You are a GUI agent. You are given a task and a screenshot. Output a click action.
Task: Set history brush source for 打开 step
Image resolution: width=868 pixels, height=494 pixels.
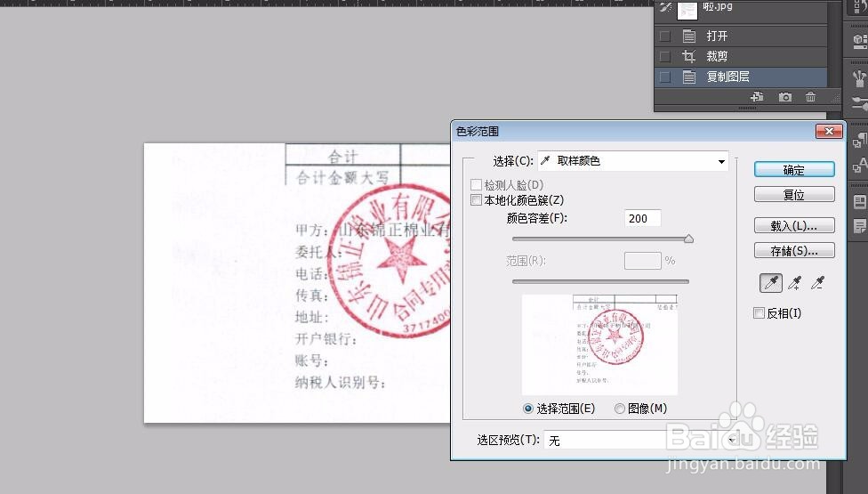coord(665,36)
